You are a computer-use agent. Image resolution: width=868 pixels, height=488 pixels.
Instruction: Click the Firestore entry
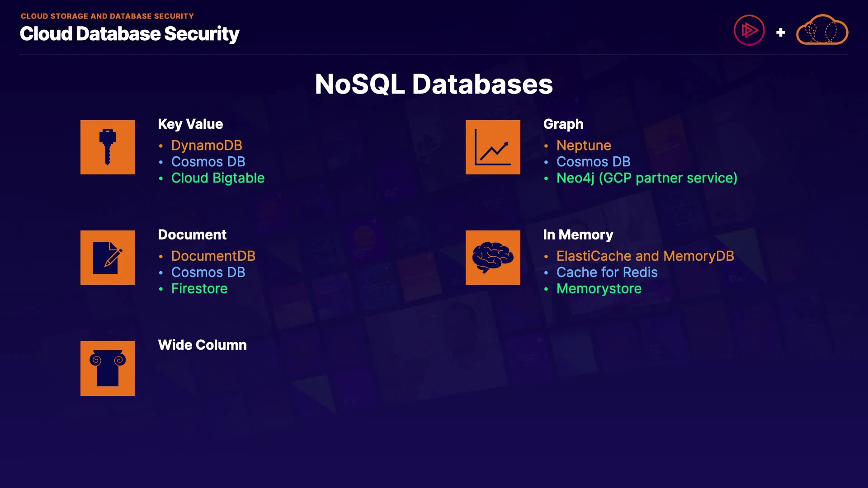(199, 289)
